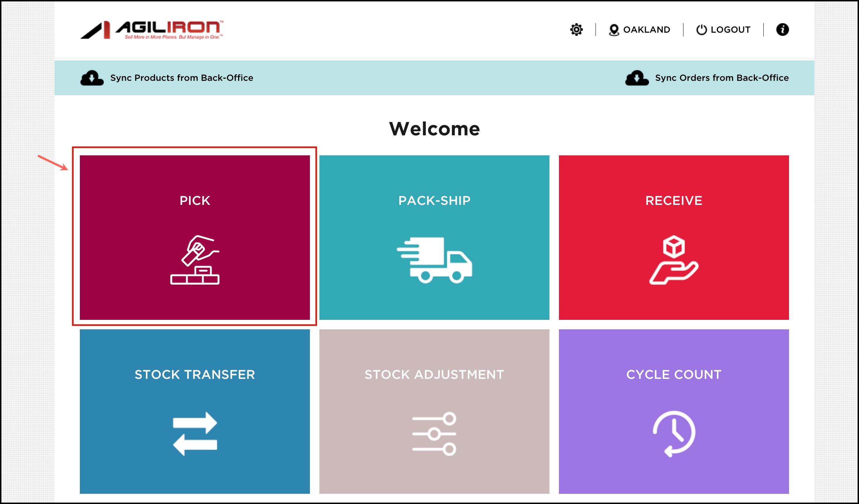859x504 pixels.
Task: Select the OAKLAND location text
Action: [x=647, y=30]
